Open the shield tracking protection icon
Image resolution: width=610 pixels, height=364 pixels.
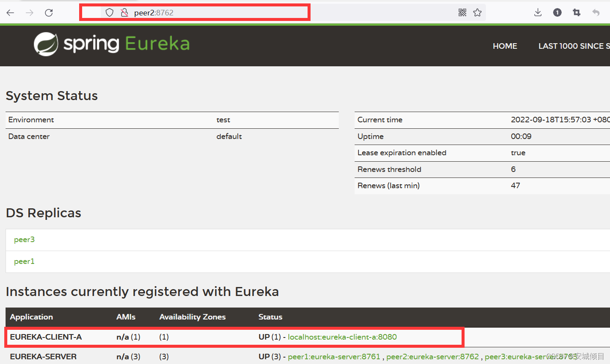tap(110, 13)
